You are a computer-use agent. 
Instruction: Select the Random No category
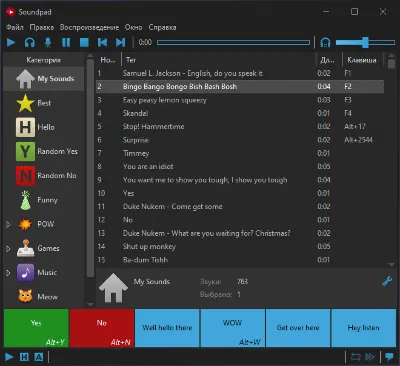[x=44, y=176]
